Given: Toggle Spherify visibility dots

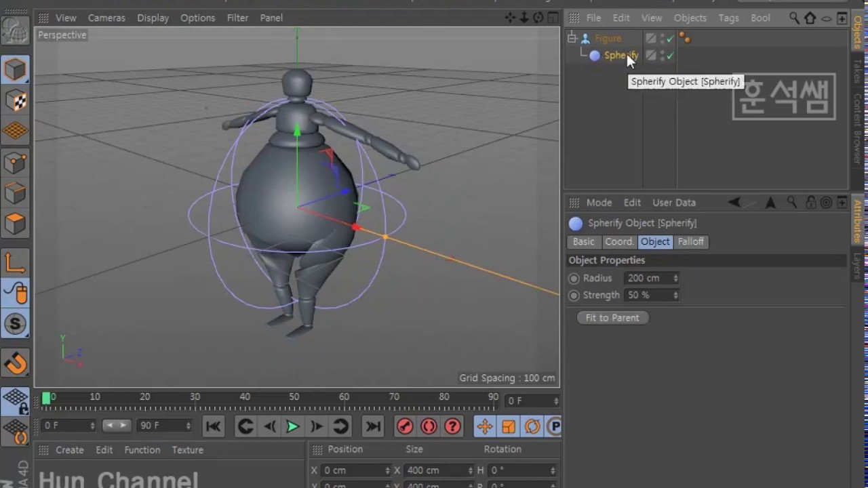Looking at the screenshot, I should click(661, 56).
